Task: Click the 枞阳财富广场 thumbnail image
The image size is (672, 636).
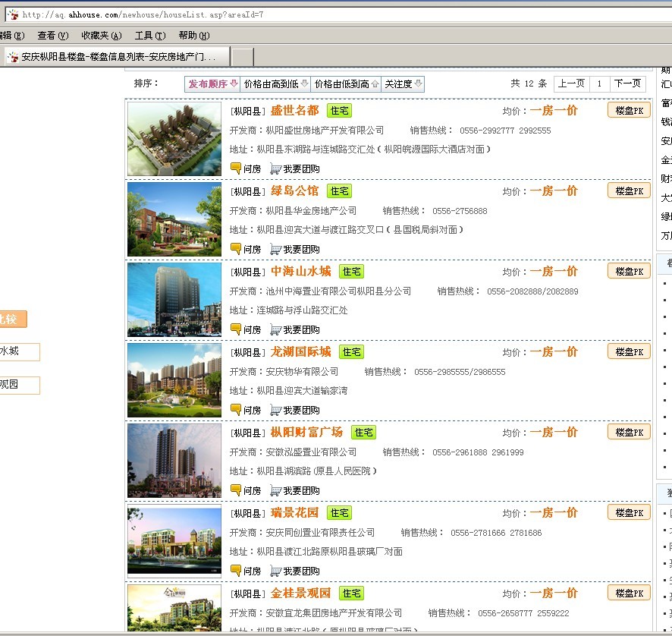Action: point(174,461)
